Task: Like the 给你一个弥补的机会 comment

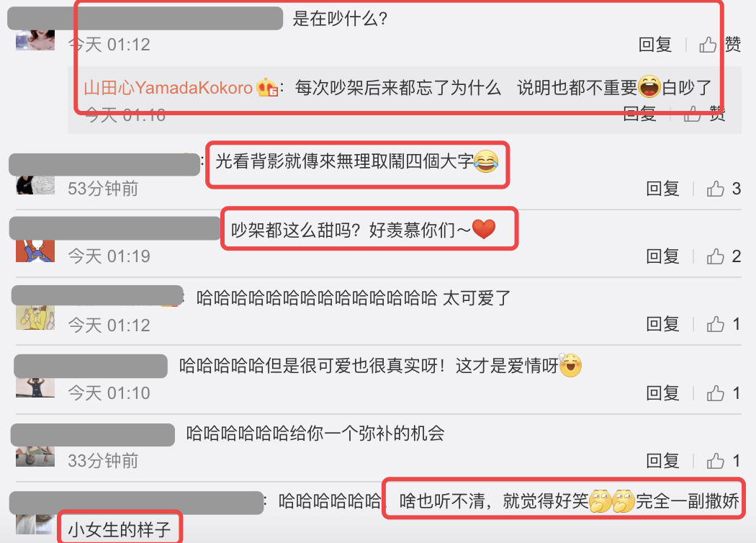Action: click(x=723, y=460)
